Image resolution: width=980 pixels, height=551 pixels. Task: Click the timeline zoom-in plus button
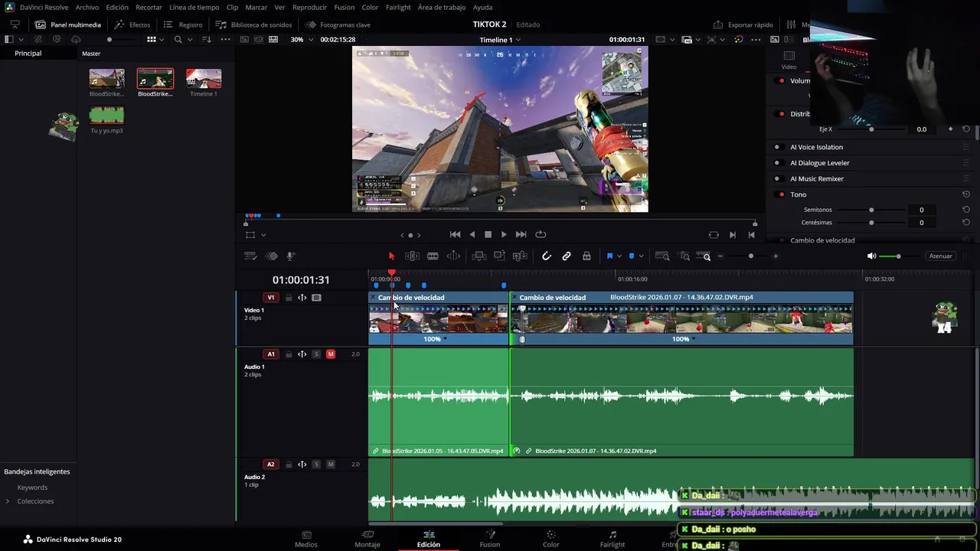point(776,256)
